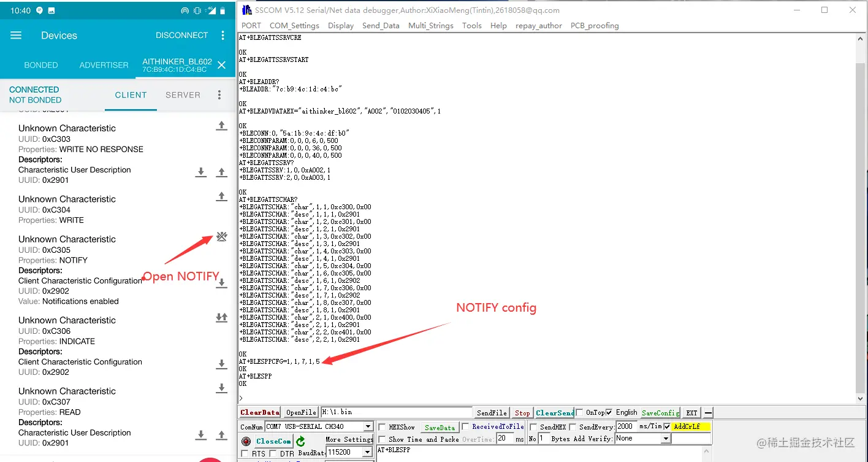Expand the ComNum COM7 port dropdown
This screenshot has width=868, height=462.
tap(368, 426)
